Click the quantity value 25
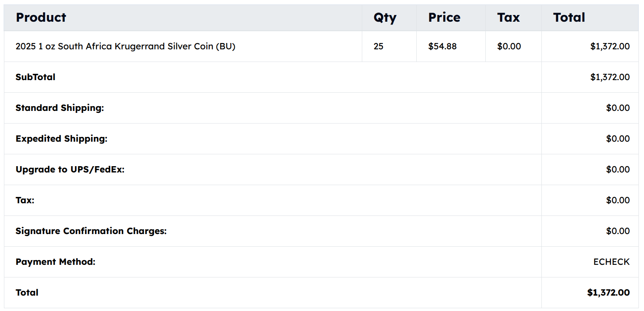This screenshot has height=311, width=644. pyautogui.click(x=378, y=46)
